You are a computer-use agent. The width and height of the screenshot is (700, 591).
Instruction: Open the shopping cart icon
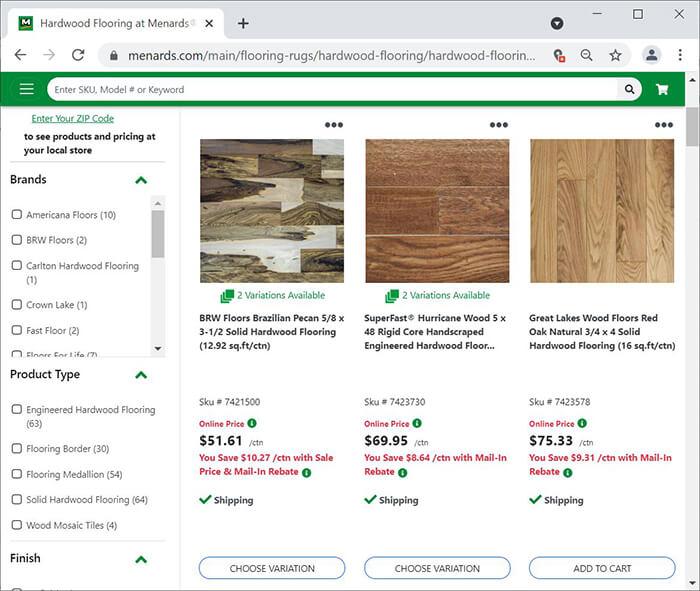pyautogui.click(x=662, y=89)
